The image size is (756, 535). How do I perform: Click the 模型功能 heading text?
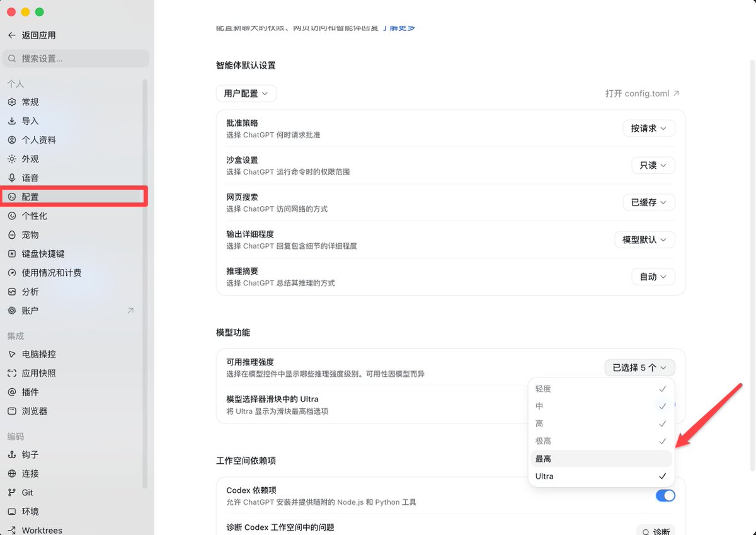click(233, 332)
